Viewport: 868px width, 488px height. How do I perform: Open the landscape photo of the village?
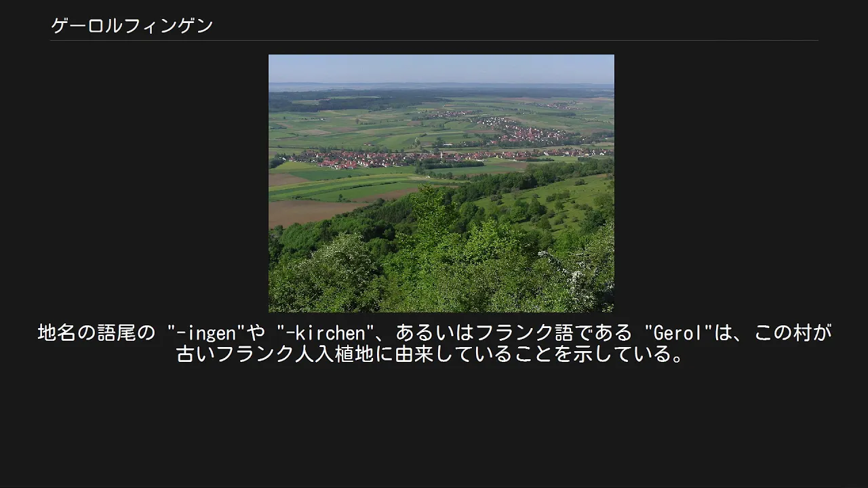click(441, 183)
